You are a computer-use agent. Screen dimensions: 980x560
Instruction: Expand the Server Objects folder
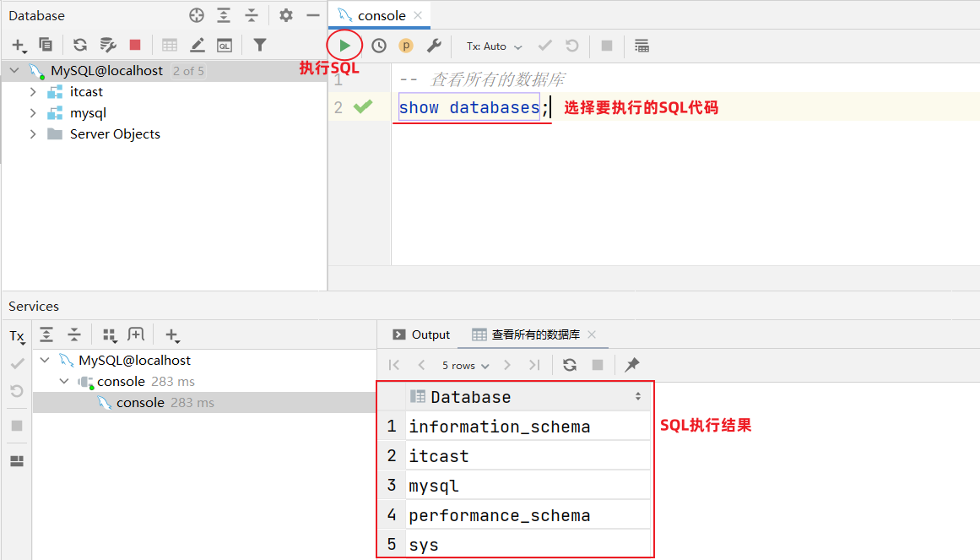[33, 134]
